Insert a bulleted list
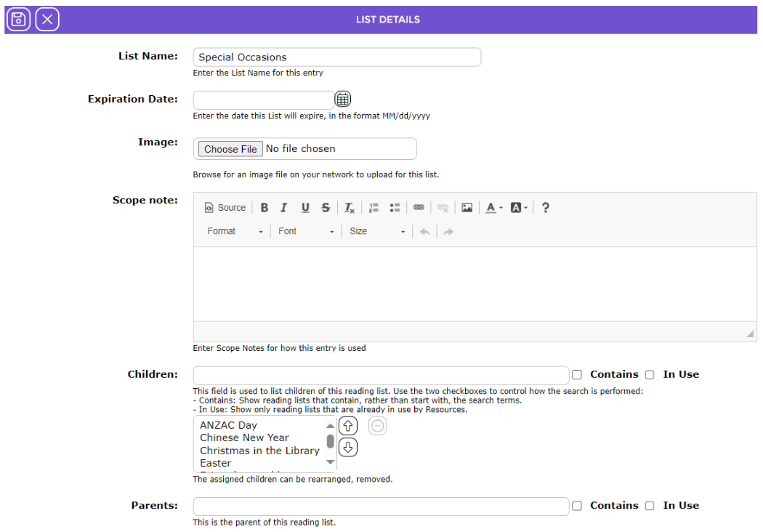Image resolution: width=763 pixels, height=532 pixels. 395,208
